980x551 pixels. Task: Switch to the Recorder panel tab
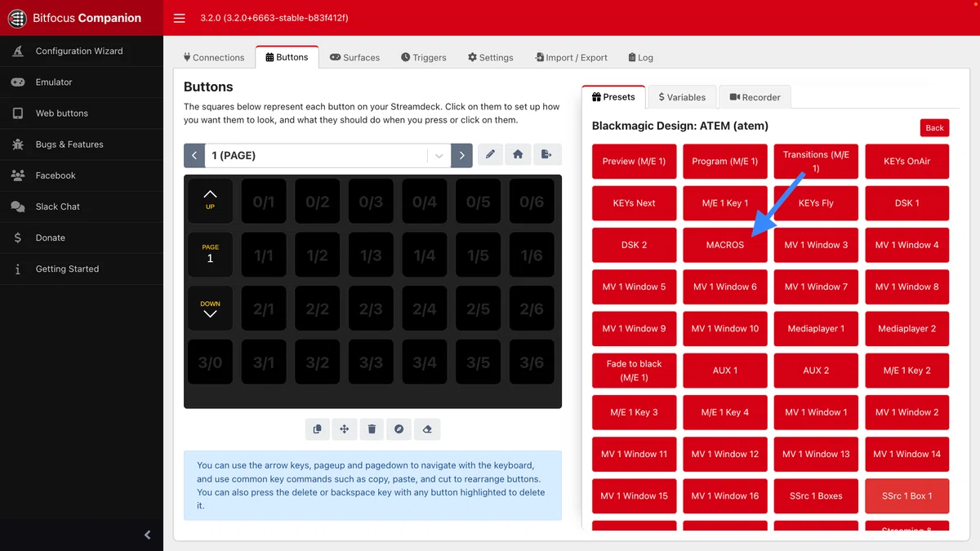[x=755, y=97]
